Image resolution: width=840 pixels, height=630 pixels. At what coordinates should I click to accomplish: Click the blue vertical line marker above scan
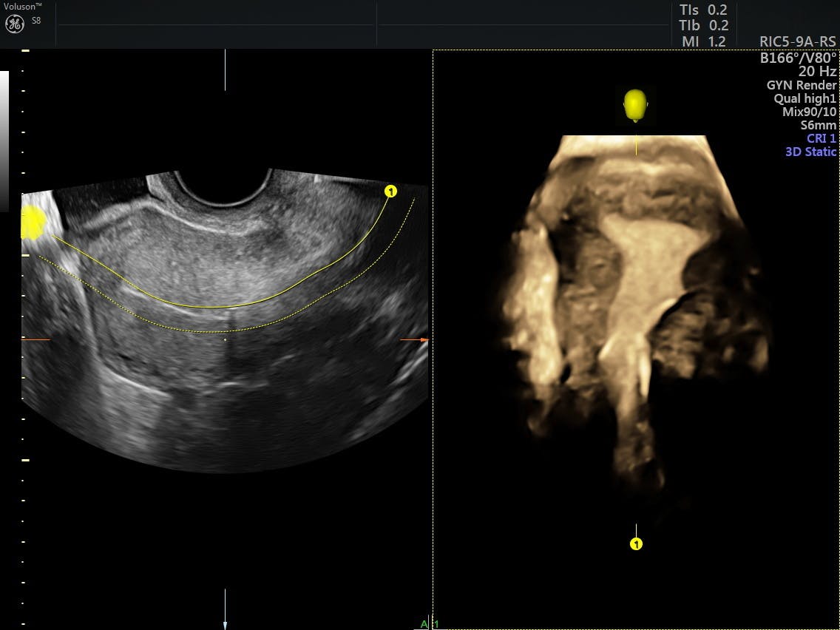tap(225, 70)
